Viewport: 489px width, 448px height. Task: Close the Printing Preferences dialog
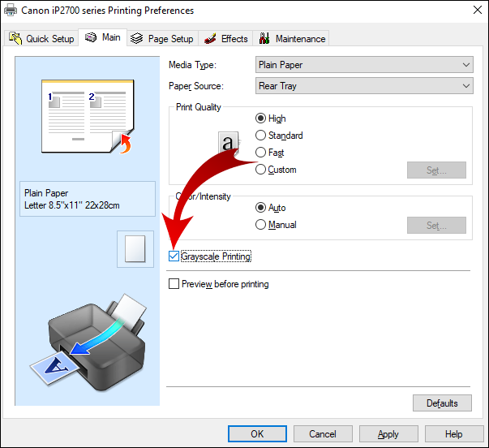click(x=478, y=10)
